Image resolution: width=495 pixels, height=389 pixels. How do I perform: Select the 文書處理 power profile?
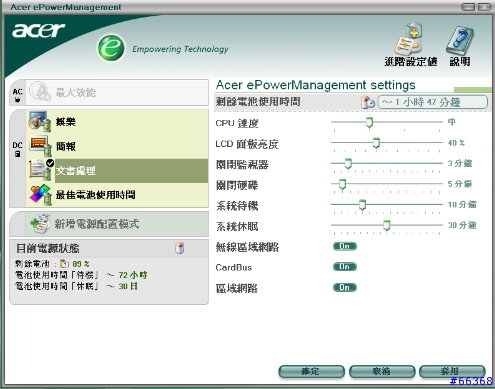[117, 170]
